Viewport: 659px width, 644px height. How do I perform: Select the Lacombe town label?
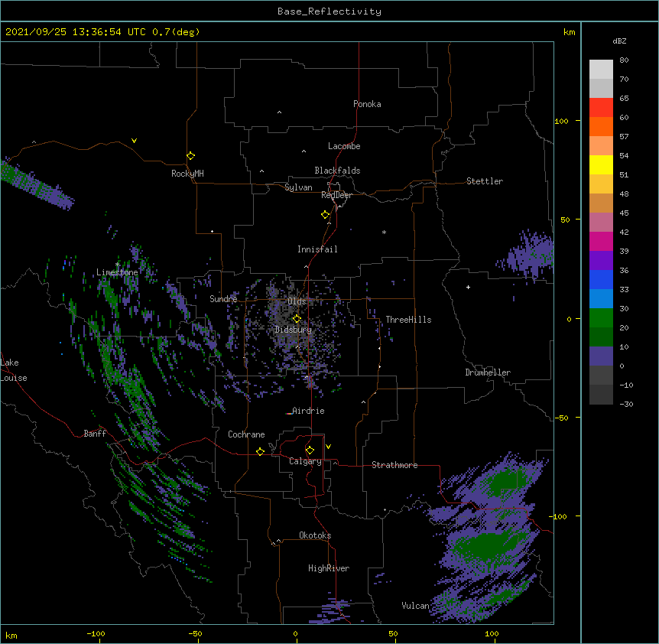(x=344, y=146)
